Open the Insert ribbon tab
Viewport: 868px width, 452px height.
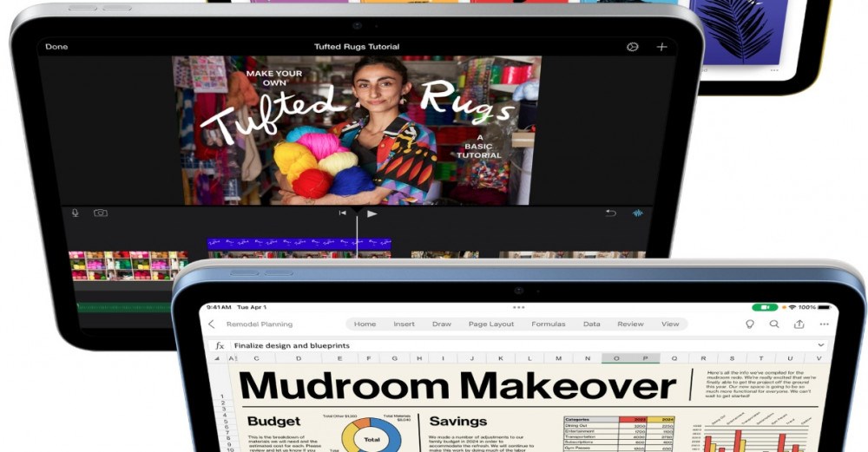[x=404, y=324]
